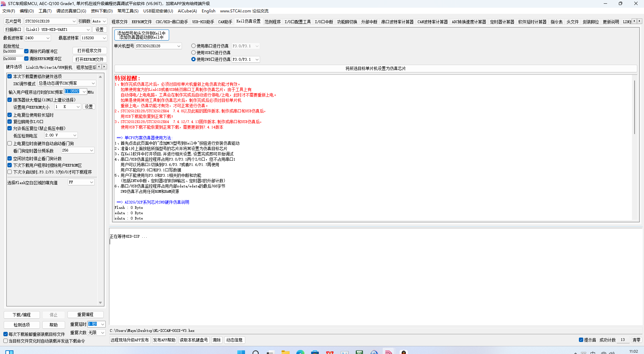Open 资料下载(D) menu
Viewport: 644px width, 354px height.
pos(102,11)
